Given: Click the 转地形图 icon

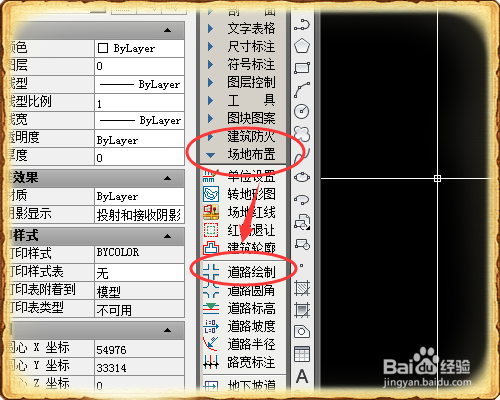Looking at the screenshot, I should (x=211, y=194).
